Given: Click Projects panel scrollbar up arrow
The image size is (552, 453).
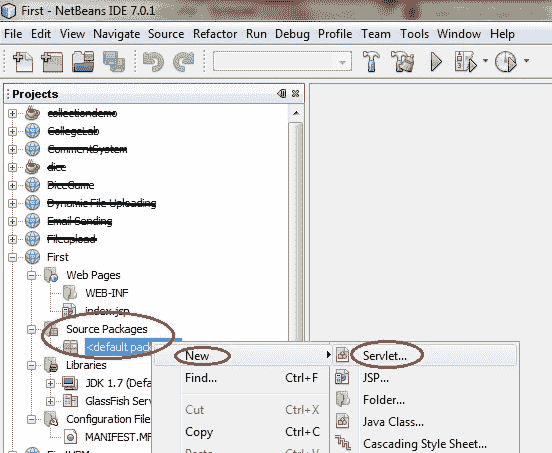Looking at the screenshot, I should (x=296, y=113).
